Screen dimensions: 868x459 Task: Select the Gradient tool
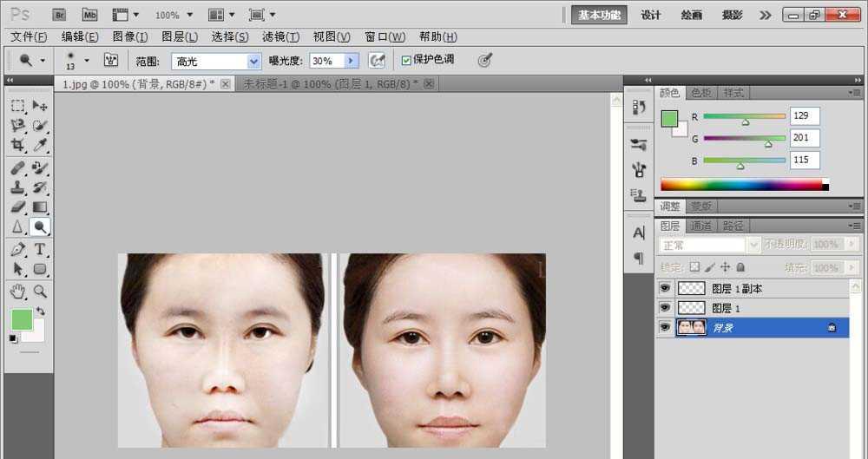coord(39,207)
